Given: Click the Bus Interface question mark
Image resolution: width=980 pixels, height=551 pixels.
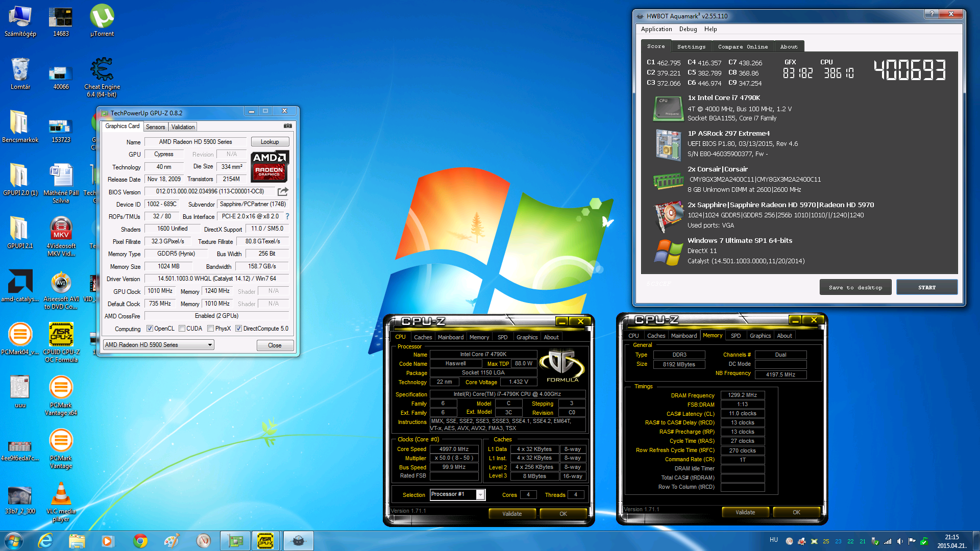Looking at the screenshot, I should click(x=287, y=216).
